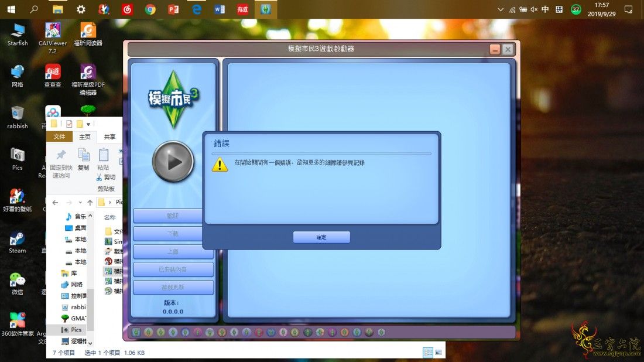Click the 確定 button in the error dialog
This screenshot has width=644, height=362.
pos(321,237)
